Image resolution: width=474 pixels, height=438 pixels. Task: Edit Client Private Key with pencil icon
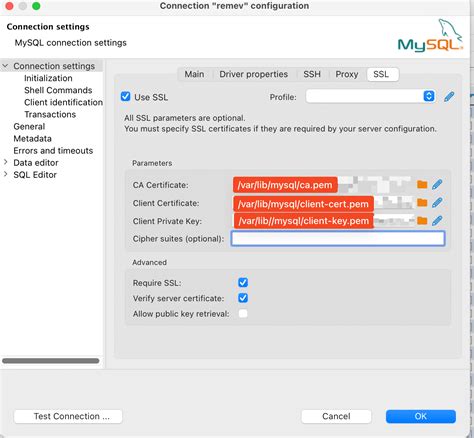(437, 220)
